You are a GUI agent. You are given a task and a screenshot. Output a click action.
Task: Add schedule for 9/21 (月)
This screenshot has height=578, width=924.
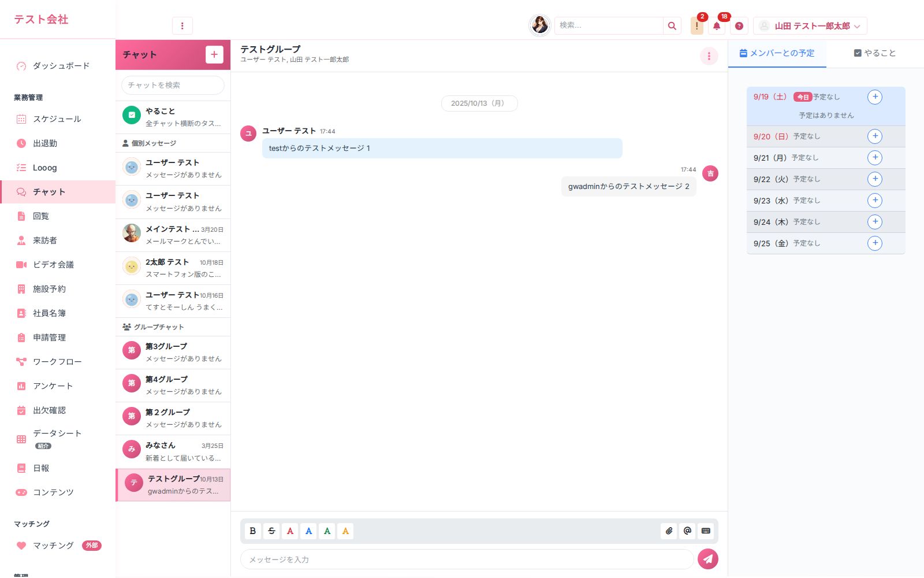[x=875, y=158]
